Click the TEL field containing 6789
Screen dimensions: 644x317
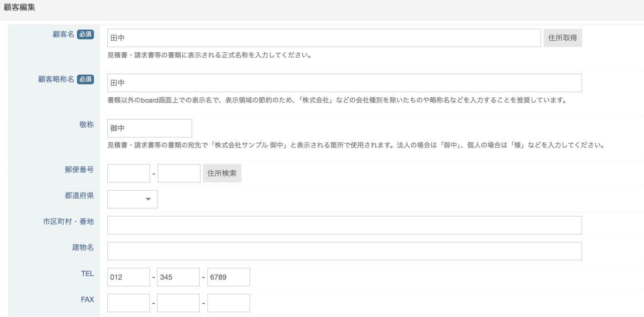point(228,277)
